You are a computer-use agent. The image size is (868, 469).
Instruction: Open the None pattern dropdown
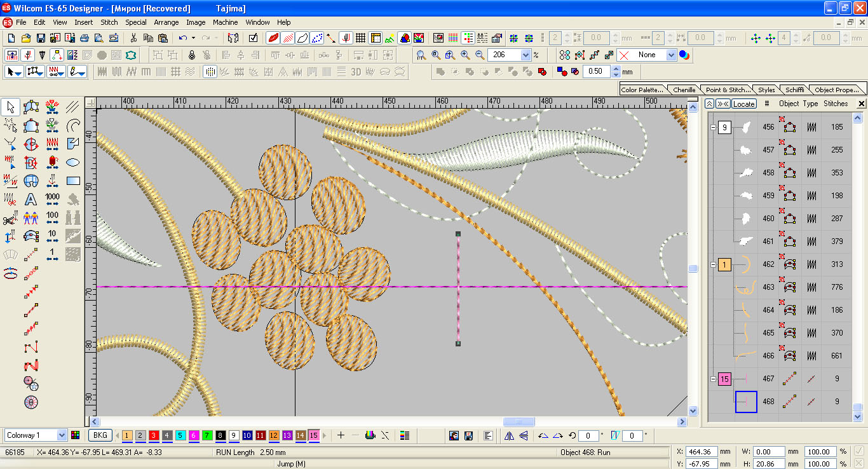click(671, 55)
